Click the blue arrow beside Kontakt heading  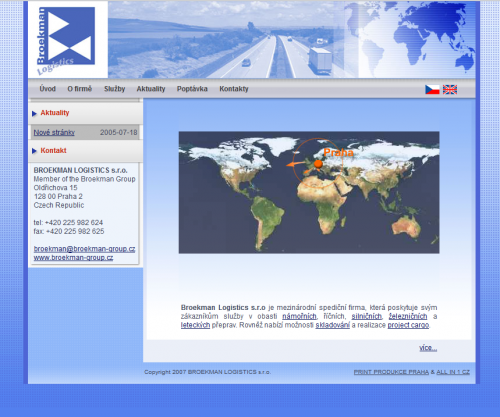click(x=34, y=151)
